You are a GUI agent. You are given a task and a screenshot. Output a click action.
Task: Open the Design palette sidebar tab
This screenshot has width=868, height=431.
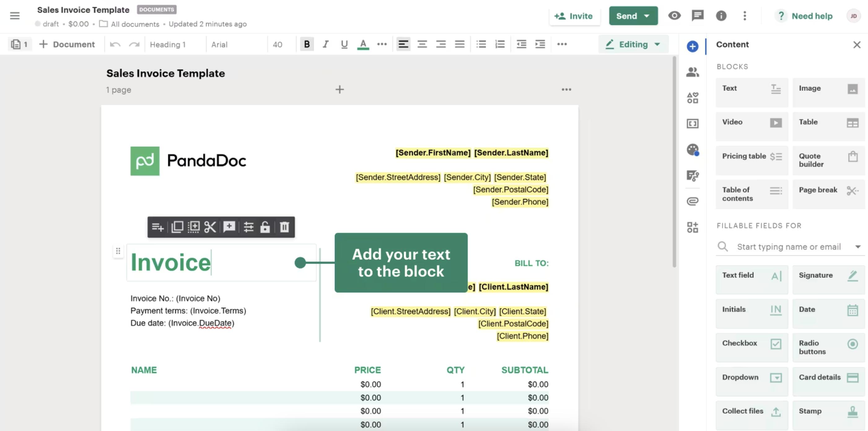point(692,149)
